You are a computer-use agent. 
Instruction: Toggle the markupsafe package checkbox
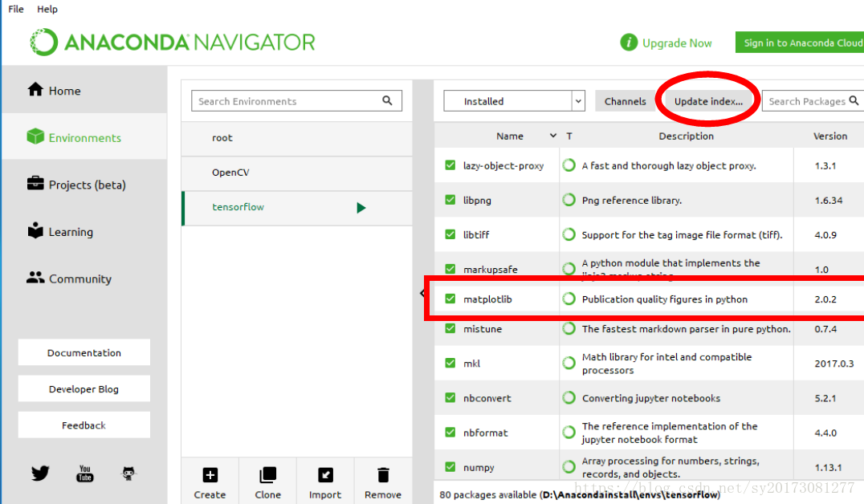(x=450, y=269)
